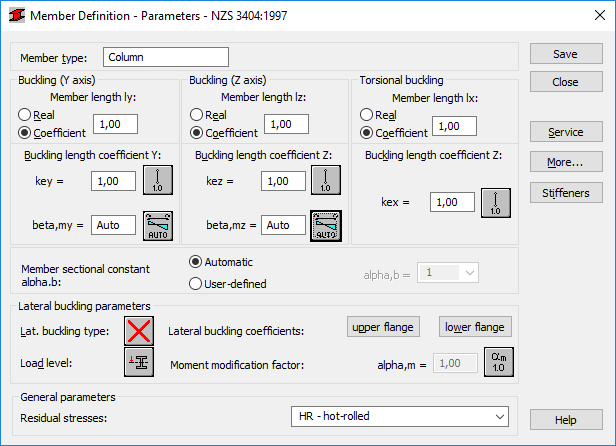616x446 pixels.
Task: Click the Close button
Action: (x=566, y=82)
